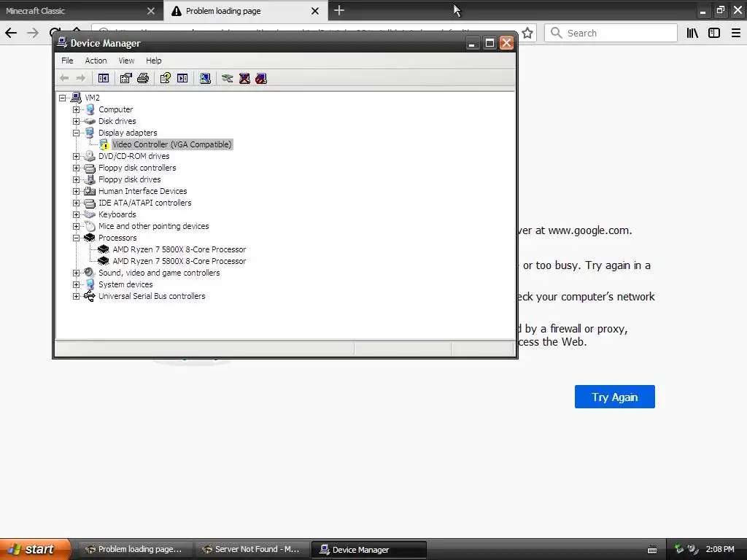
Task: Click the Update Driver toolbar icon
Action: (228, 78)
